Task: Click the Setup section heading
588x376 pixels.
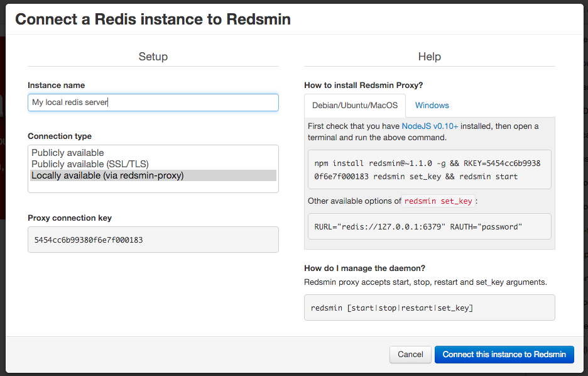Action: 153,57
